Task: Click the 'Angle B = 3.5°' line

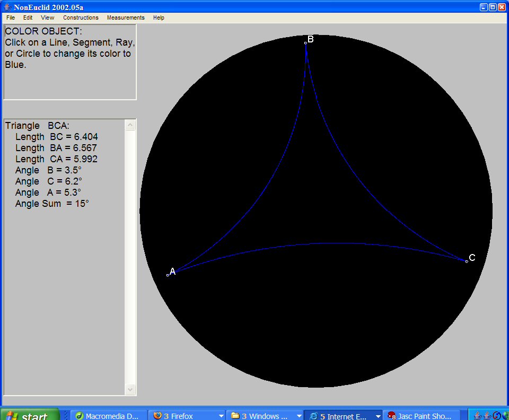Action: [x=48, y=170]
